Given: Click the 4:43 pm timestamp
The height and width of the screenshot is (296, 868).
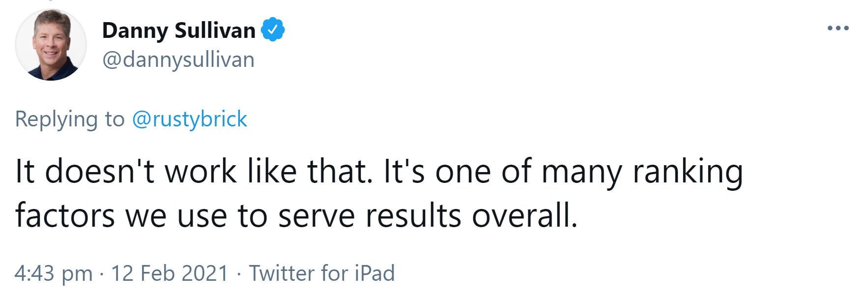Looking at the screenshot, I should pyautogui.click(x=54, y=273).
